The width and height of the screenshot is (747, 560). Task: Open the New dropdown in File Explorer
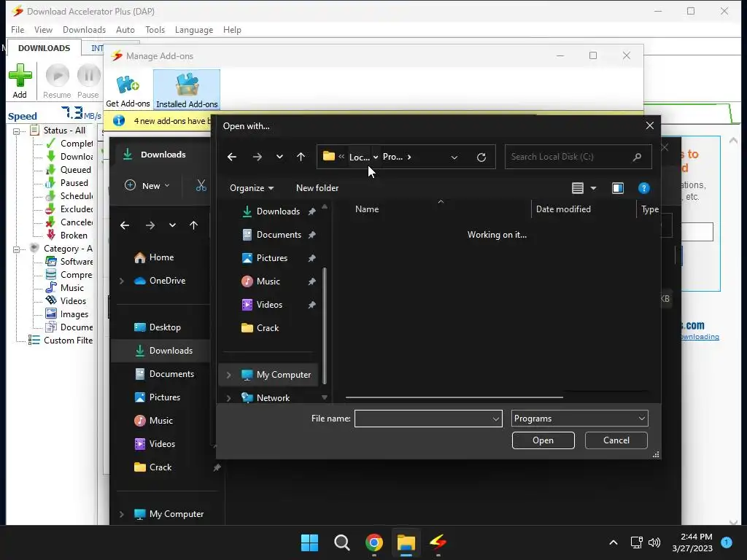tap(147, 186)
